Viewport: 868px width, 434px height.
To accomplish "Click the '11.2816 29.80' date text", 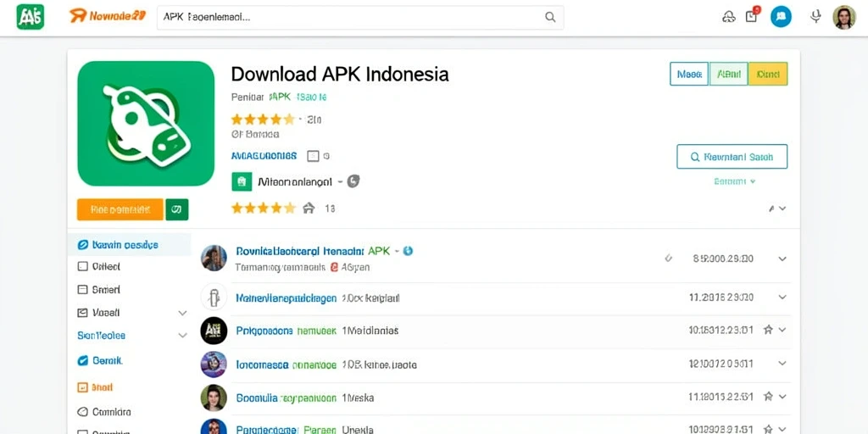I will [721, 298].
